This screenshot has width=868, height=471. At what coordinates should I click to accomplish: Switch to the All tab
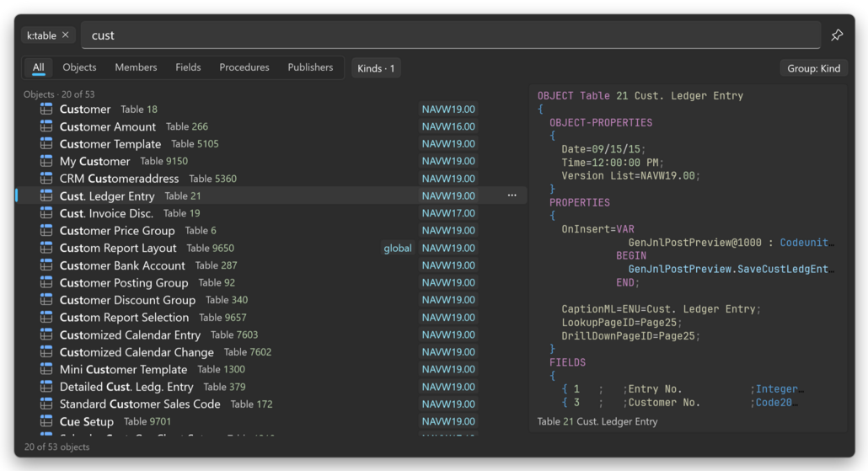click(38, 67)
